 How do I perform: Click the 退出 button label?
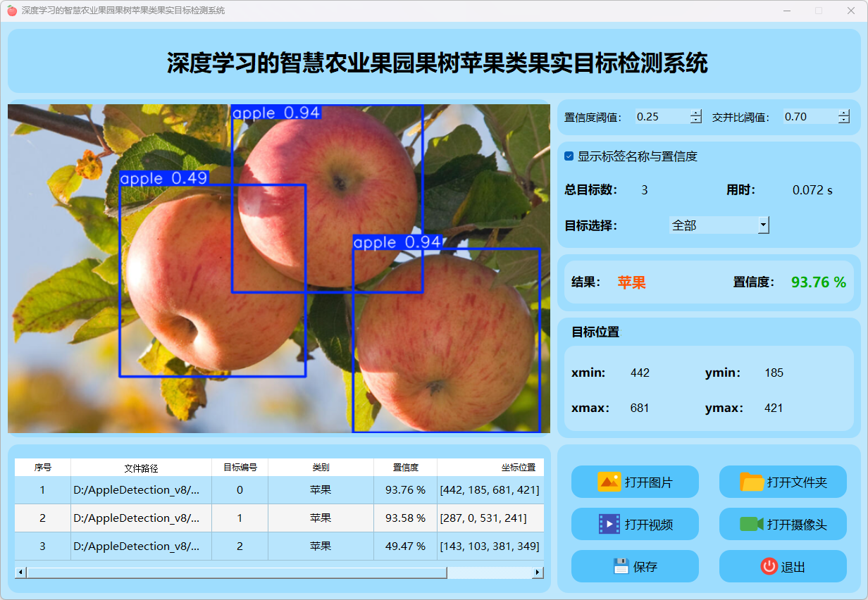coord(793,567)
